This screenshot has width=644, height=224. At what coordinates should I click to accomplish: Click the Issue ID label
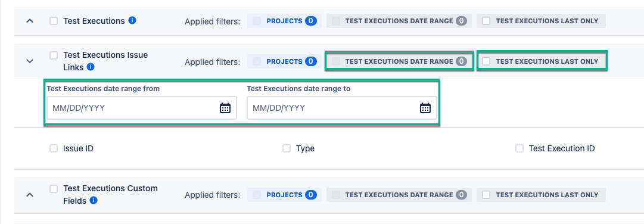(79, 148)
